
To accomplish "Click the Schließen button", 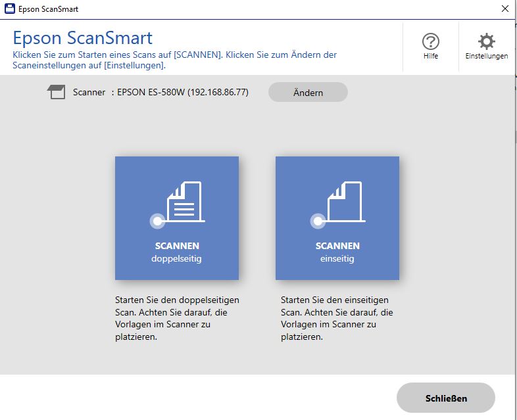I will tap(446, 398).
